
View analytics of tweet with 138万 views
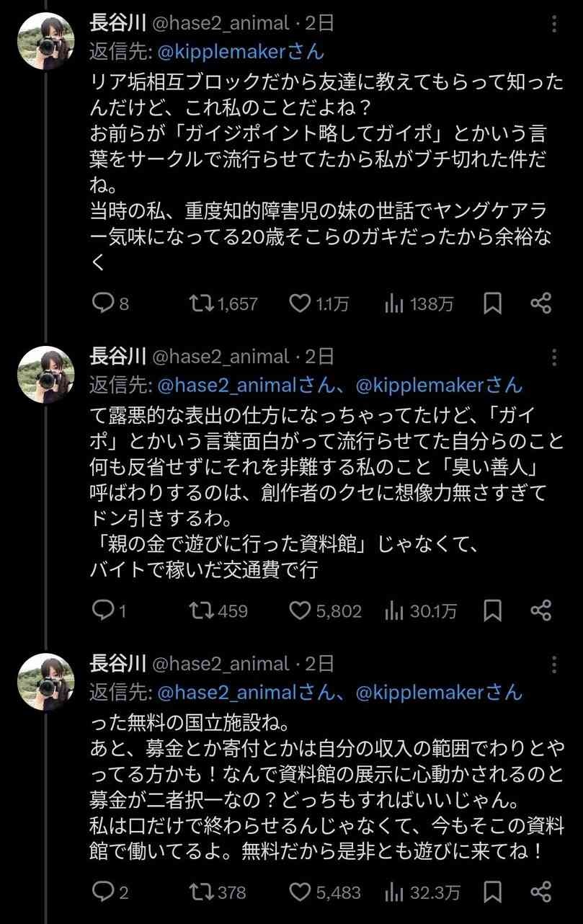click(393, 304)
